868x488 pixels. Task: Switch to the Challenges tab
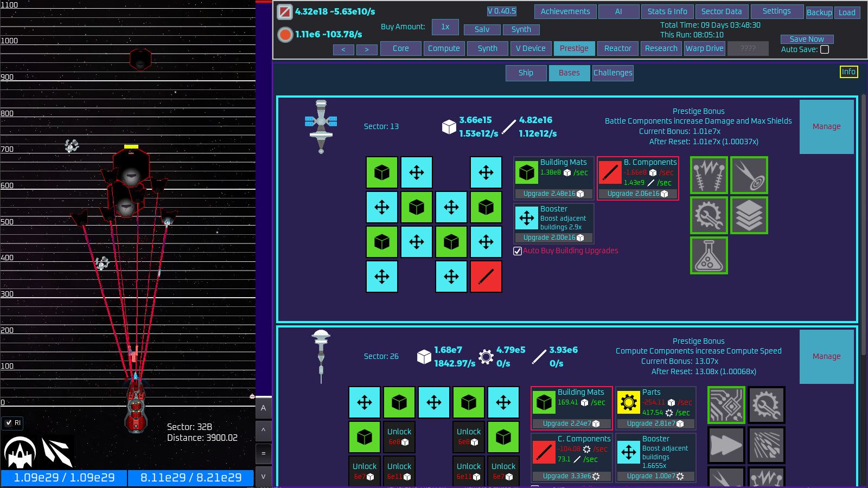[612, 73]
